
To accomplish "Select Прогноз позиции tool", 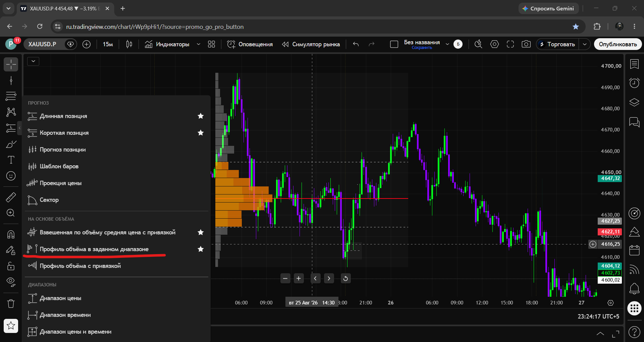I will click(116, 150).
